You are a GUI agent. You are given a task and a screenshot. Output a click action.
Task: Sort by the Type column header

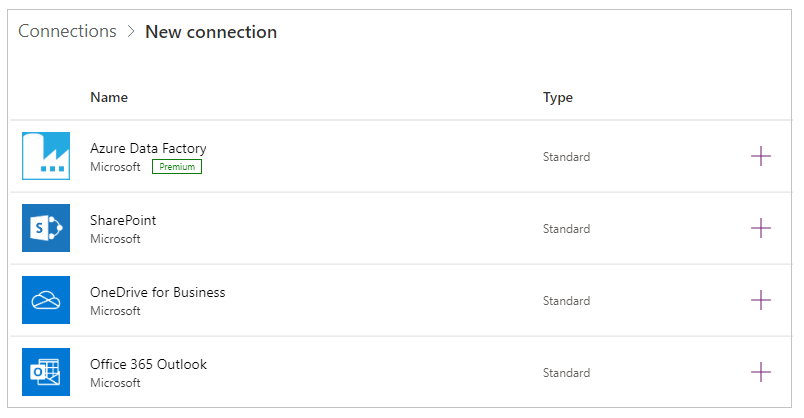[x=557, y=97]
